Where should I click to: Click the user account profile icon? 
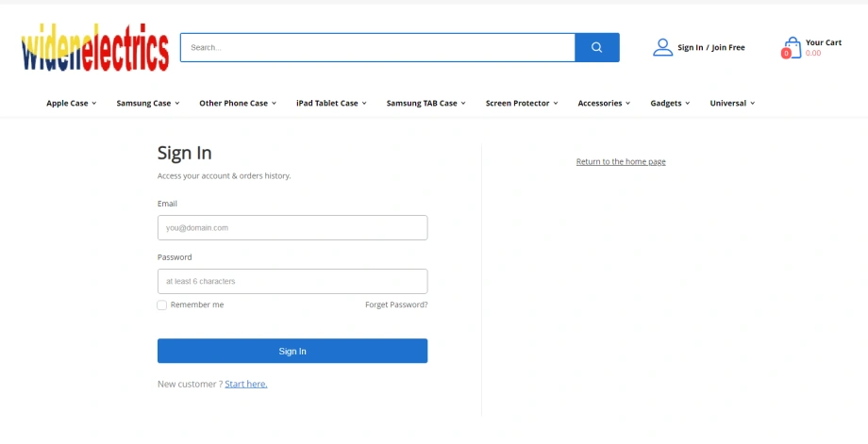(x=662, y=47)
